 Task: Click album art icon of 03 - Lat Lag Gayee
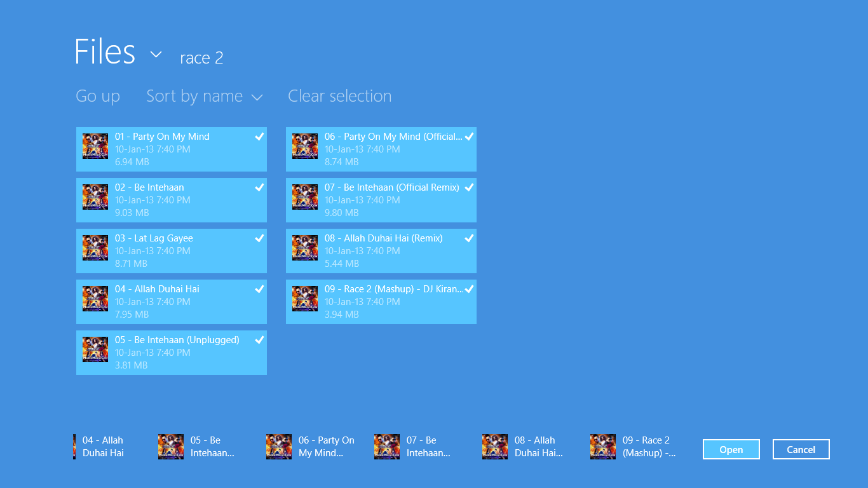pos(95,248)
